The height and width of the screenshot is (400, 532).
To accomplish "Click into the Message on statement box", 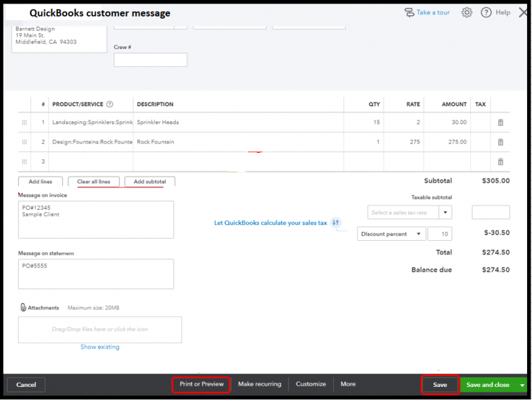I will pyautogui.click(x=96, y=274).
